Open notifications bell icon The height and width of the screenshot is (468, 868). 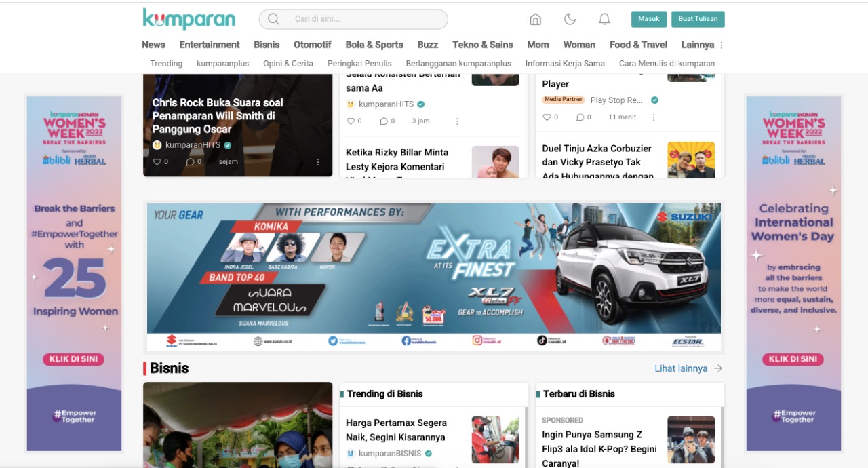click(604, 20)
